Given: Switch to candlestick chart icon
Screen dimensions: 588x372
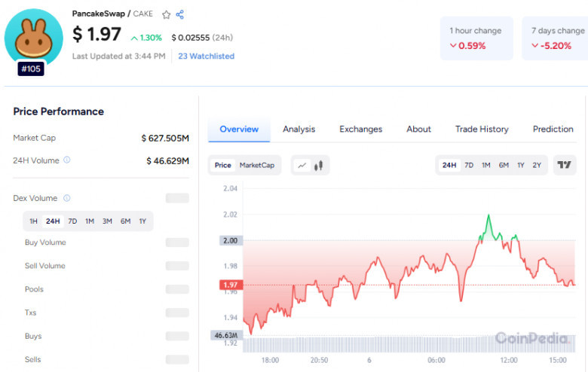Looking at the screenshot, I should (318, 165).
